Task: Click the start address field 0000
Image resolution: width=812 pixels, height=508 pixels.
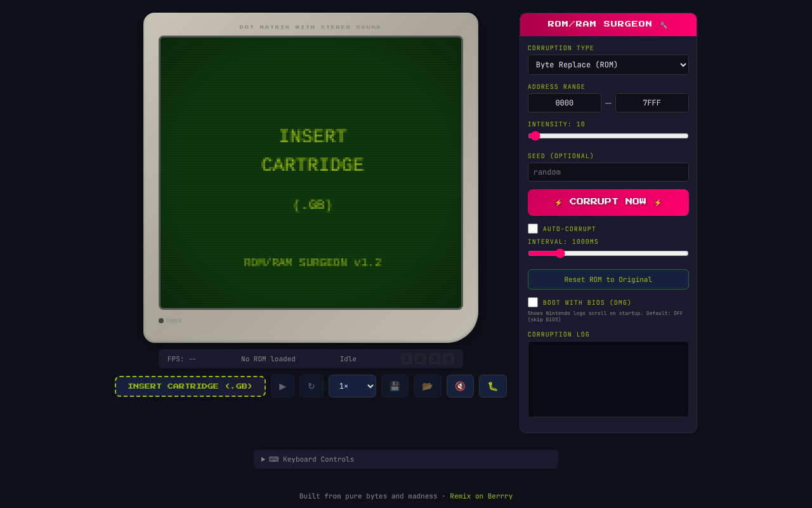Action: [x=565, y=103]
